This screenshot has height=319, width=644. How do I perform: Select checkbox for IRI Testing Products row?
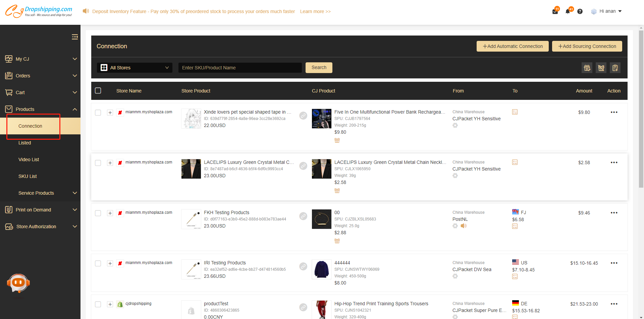98,263
